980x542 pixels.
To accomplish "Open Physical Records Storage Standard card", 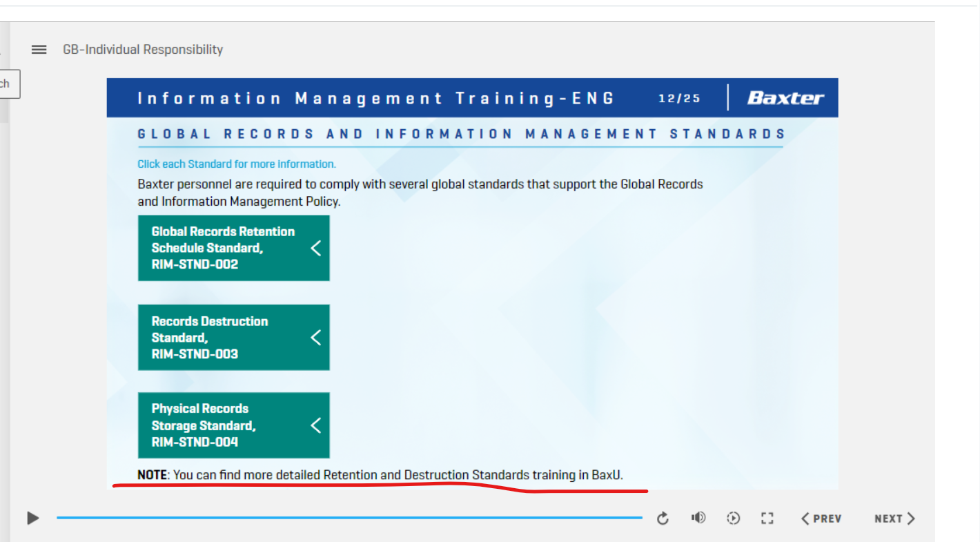I will (x=234, y=425).
